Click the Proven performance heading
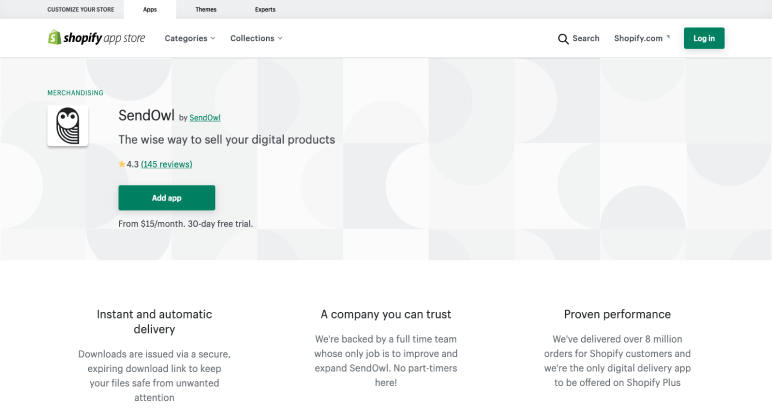 (617, 314)
